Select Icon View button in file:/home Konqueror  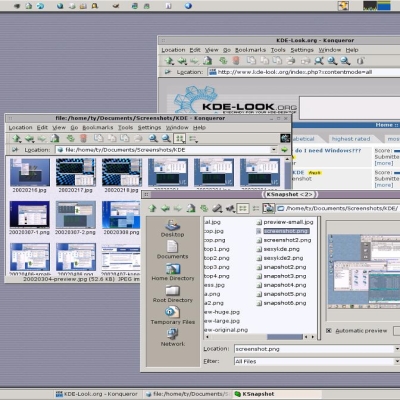click(180, 138)
